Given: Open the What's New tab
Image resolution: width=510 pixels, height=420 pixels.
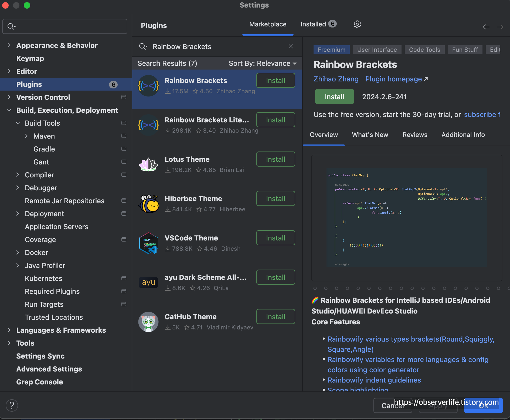Looking at the screenshot, I should pyautogui.click(x=370, y=135).
